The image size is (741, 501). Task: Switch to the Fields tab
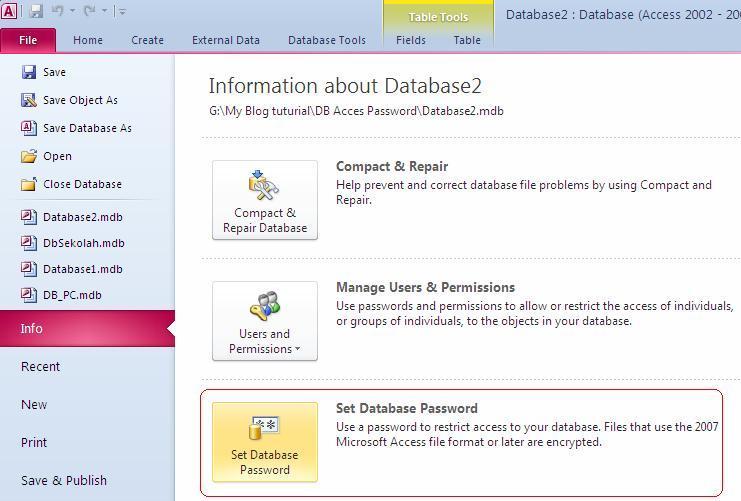(x=411, y=40)
